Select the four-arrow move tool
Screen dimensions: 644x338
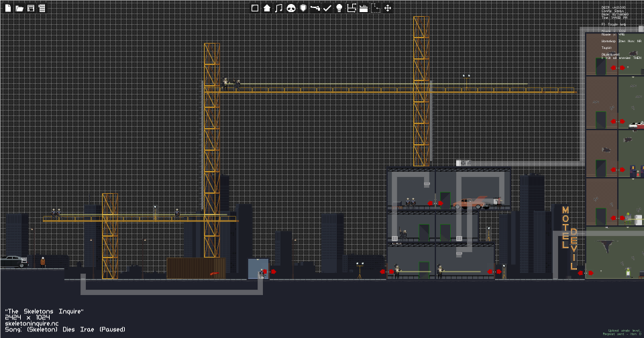(x=387, y=8)
